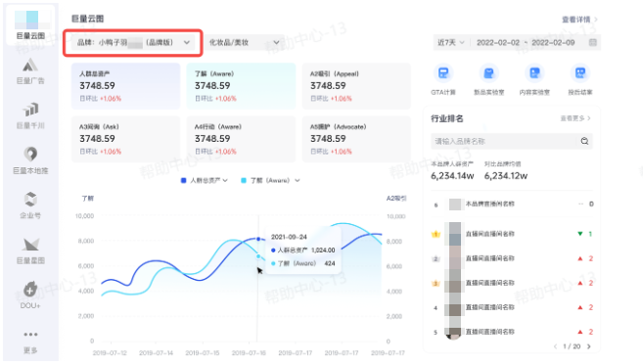Image resolution: width=643 pixels, height=364 pixels.
Task: Click the bronze rank 3 badge
Action: pyautogui.click(x=436, y=283)
